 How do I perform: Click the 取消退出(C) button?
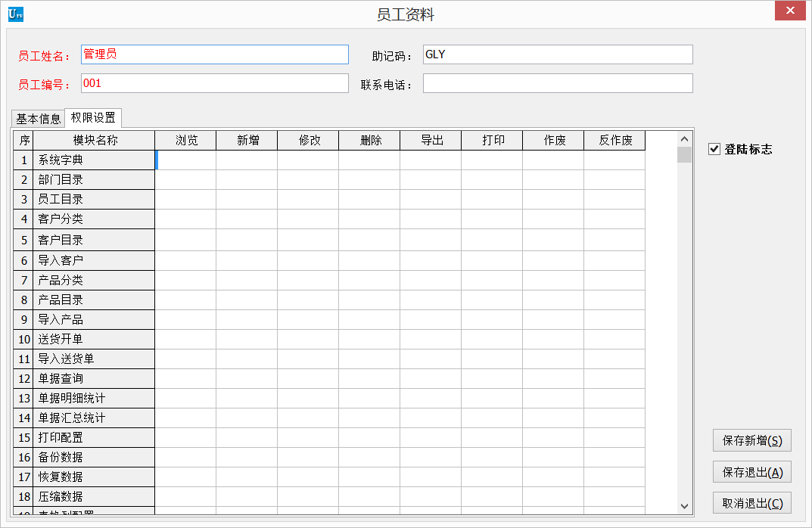click(751, 503)
